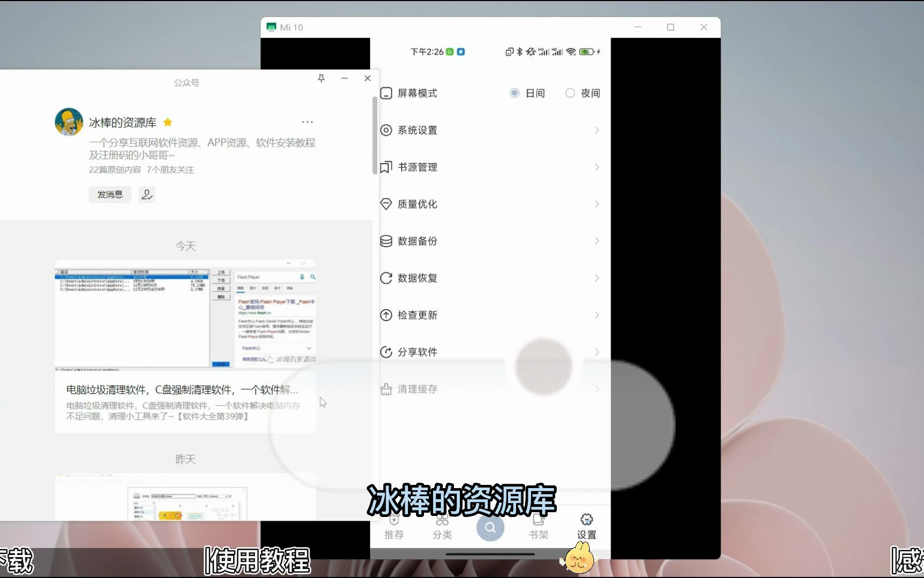Click the Wi-Fi icon in phone status bar

571,52
